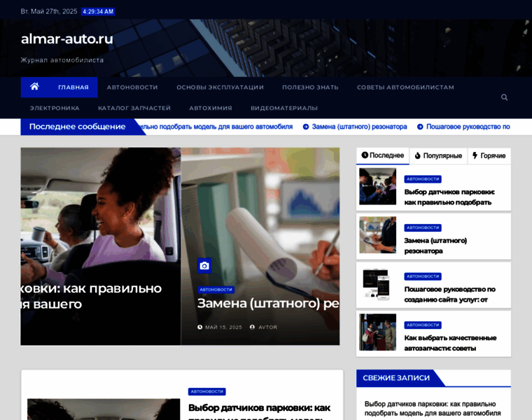The height and width of the screenshot is (420, 532).
Task: Open ticker link Пошаговое руководство по
Action: pyautogui.click(x=468, y=127)
